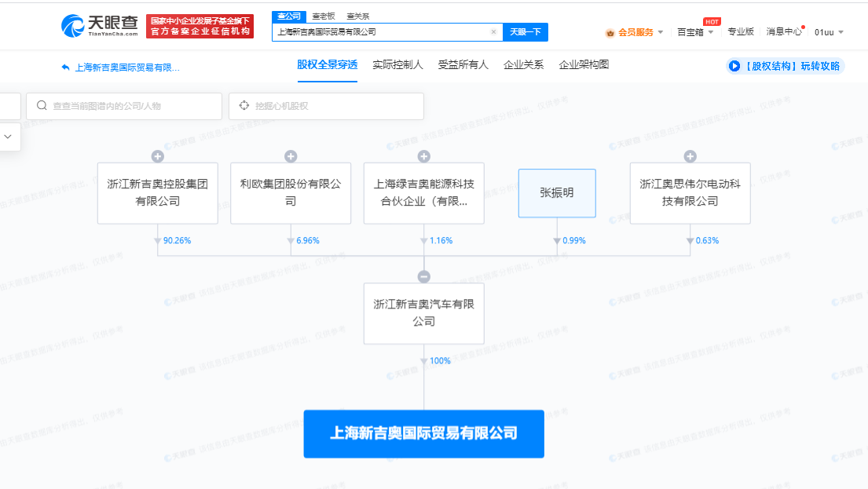The width and height of the screenshot is (868, 489).
Task: Click the 天眼一下 search button
Action: tap(526, 32)
